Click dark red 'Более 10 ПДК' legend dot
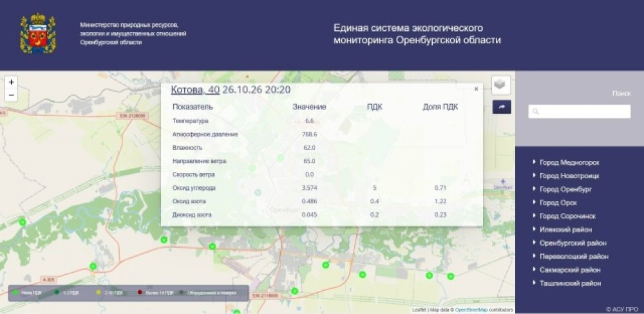644x314 pixels. click(x=140, y=293)
